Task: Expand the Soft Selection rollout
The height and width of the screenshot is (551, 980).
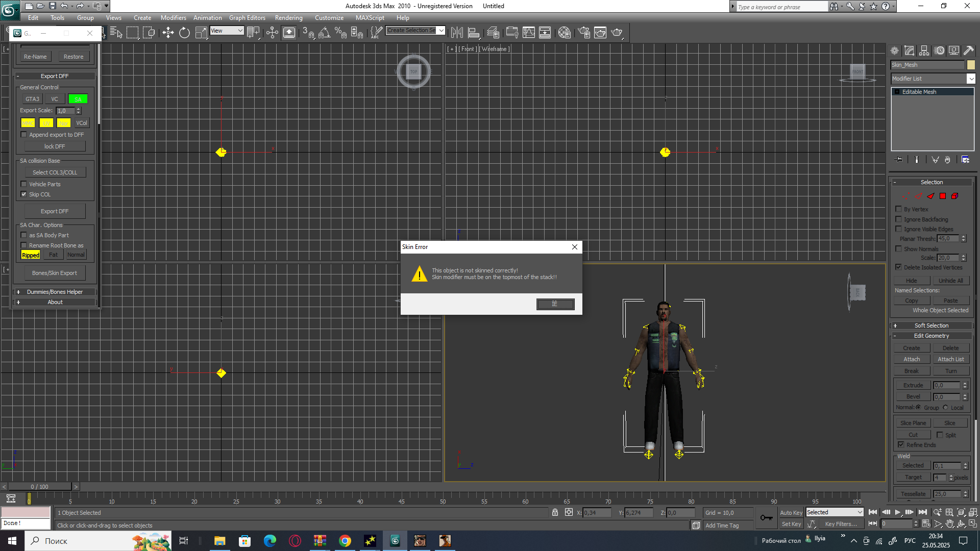Action: pos(931,325)
